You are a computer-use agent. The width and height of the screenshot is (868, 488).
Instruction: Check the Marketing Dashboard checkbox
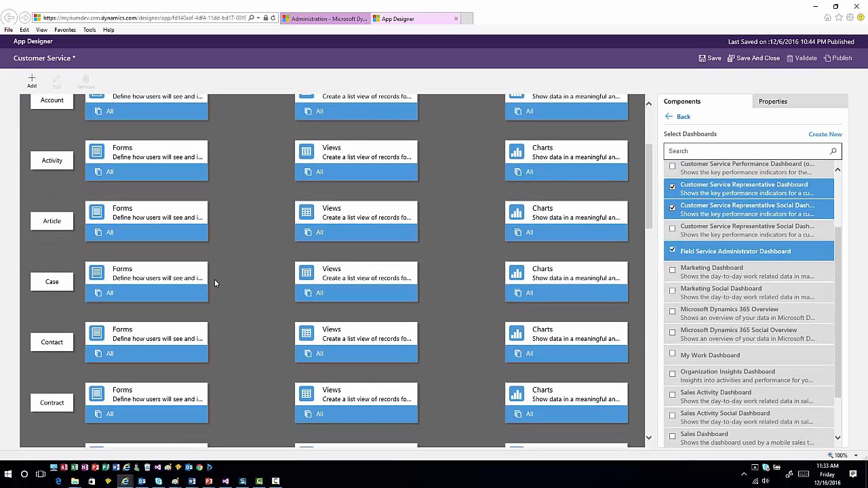(x=672, y=270)
